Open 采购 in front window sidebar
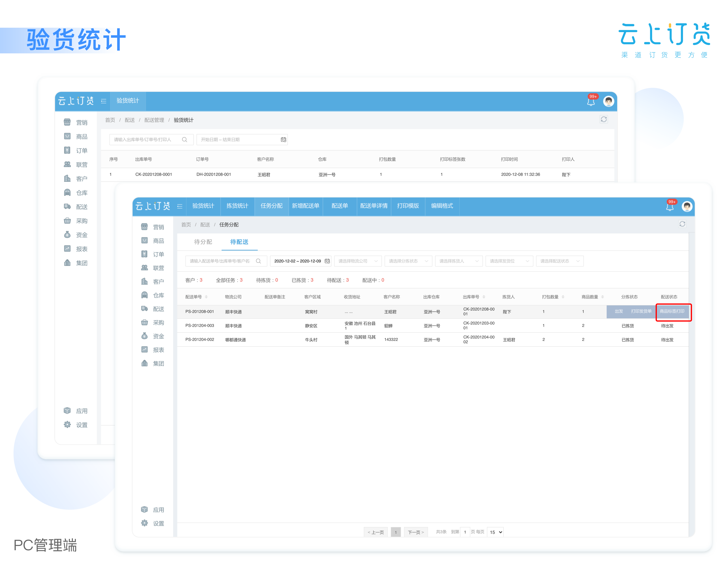This screenshot has width=728, height=575. tap(153, 322)
